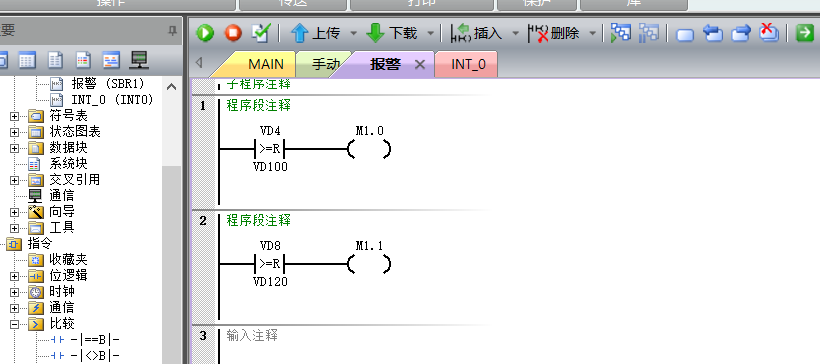Open the 插入 dropdown arrow

pos(516,33)
